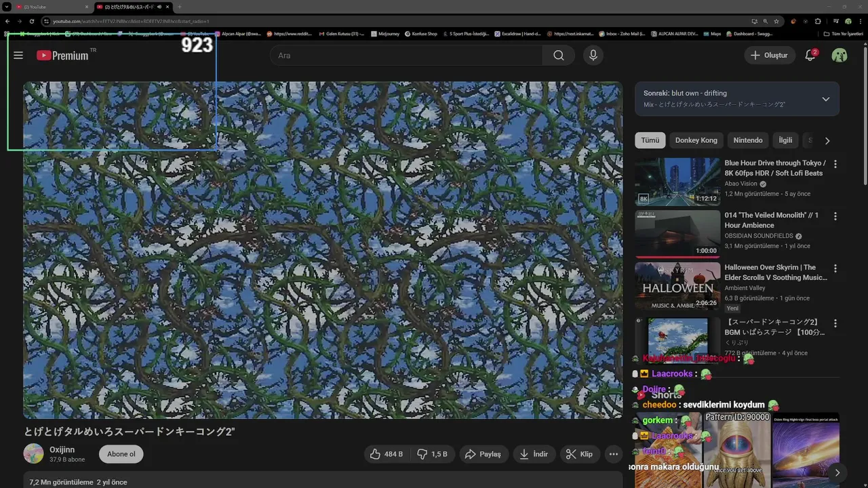Screen dimensions: 868x488
Task: Open the Oxijinn channel avatar
Action: tap(33, 453)
